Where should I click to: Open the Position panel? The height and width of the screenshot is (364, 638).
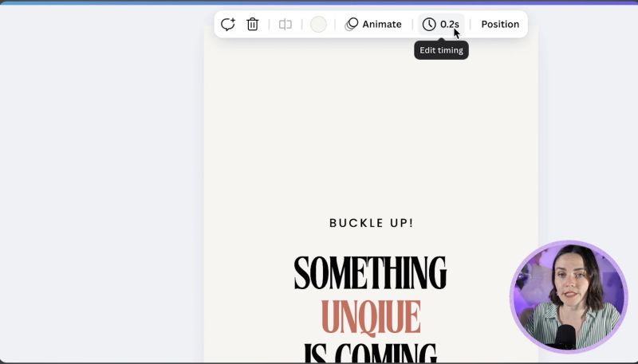pos(500,25)
